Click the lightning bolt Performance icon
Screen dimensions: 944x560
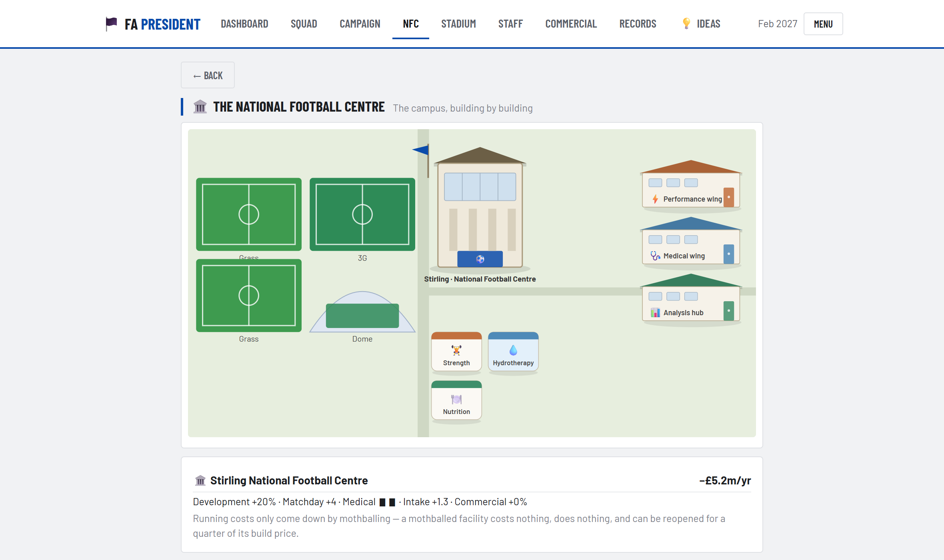655,199
